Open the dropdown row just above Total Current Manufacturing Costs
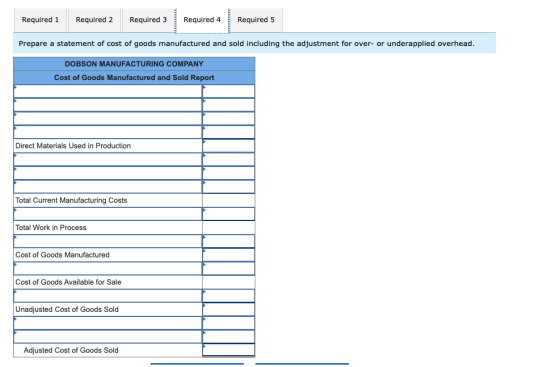 (x=108, y=187)
